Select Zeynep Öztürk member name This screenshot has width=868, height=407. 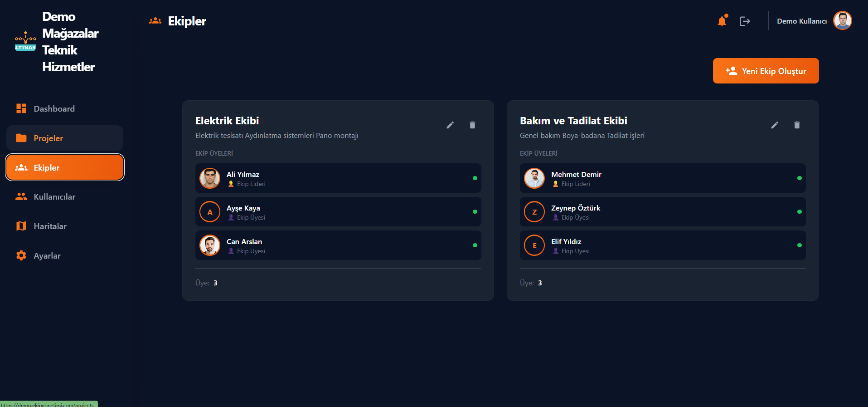(576, 208)
